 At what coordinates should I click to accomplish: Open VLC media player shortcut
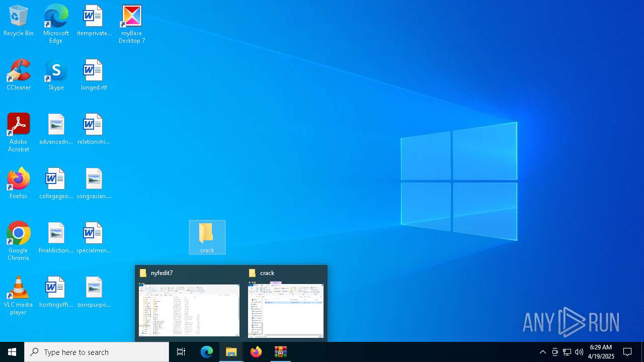pos(19,296)
